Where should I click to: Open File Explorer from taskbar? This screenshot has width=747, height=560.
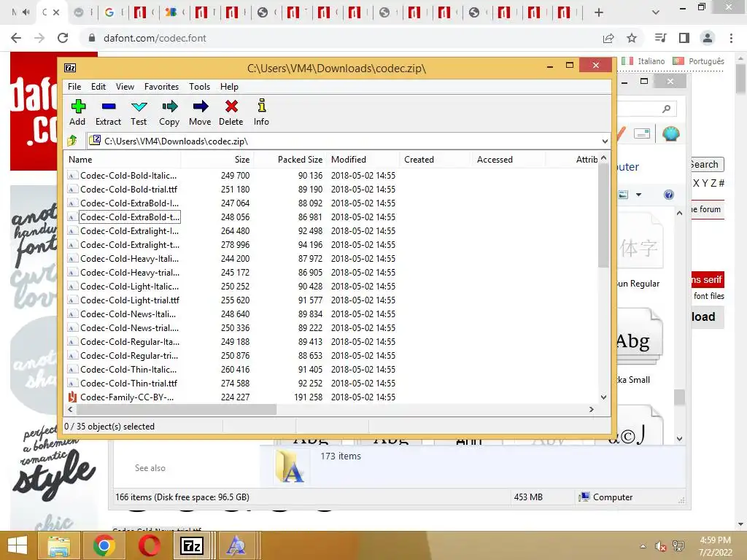(58, 545)
